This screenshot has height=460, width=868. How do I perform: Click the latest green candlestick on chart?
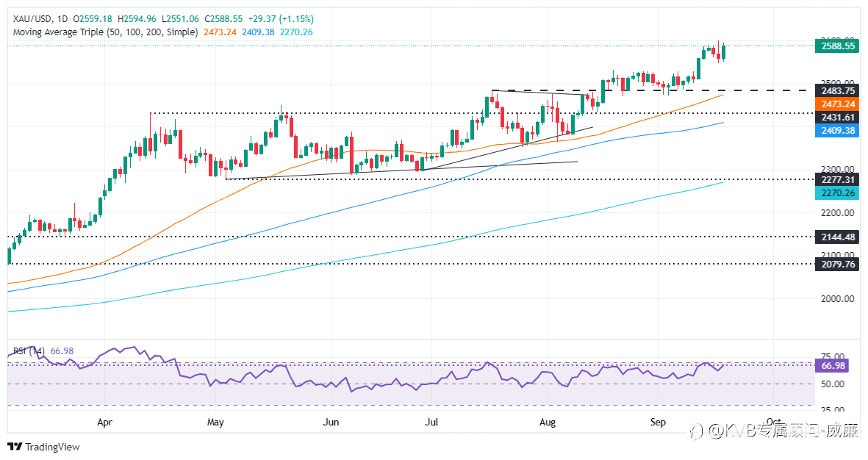723,51
